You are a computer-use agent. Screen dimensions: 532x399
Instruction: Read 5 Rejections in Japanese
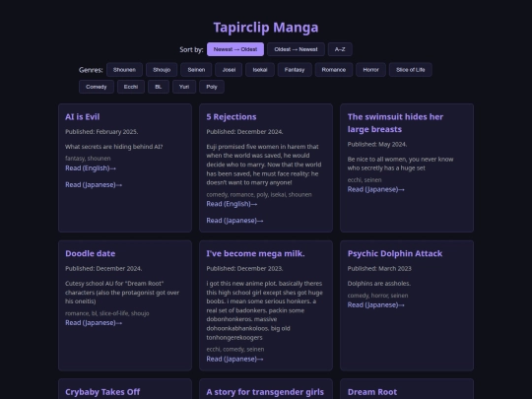(234, 221)
